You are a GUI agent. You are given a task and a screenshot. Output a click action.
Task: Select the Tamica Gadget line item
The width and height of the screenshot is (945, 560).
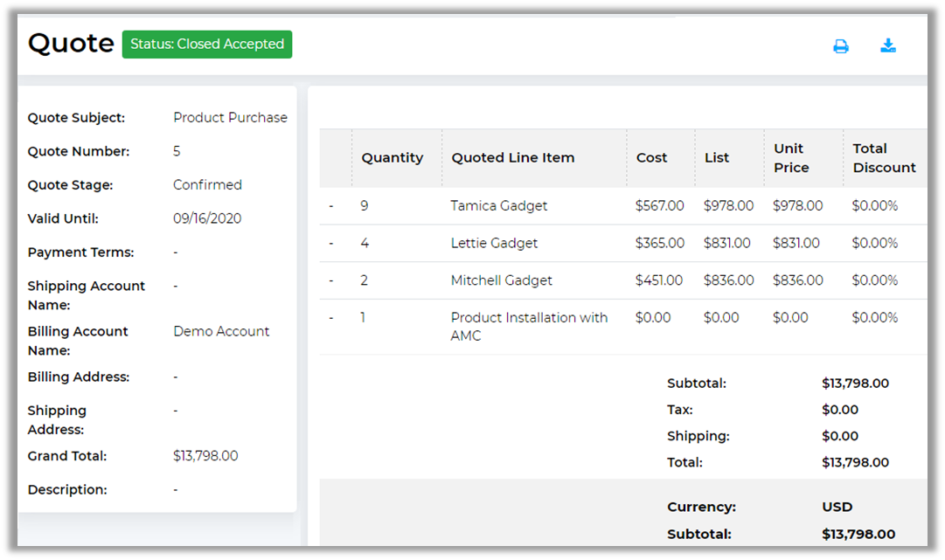[x=498, y=206]
